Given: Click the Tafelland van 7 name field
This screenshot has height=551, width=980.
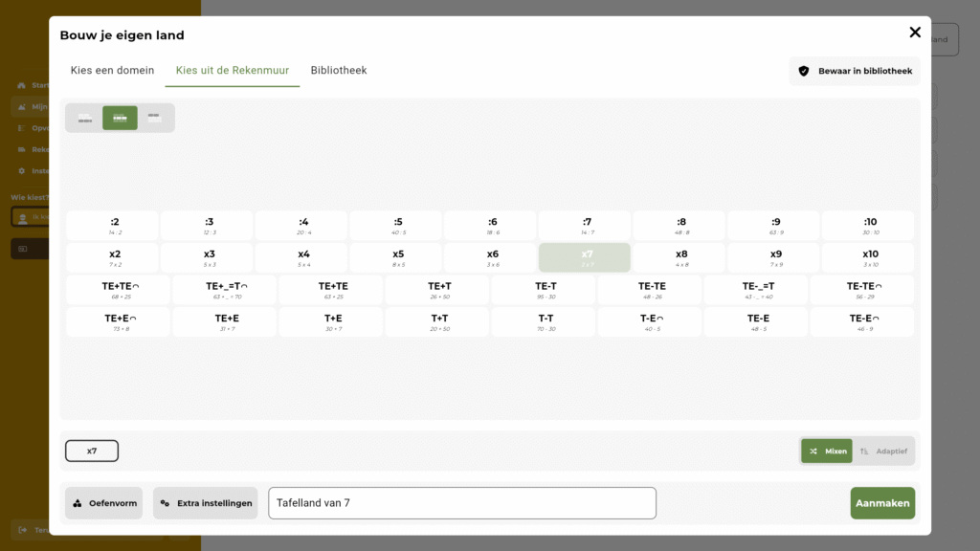Looking at the screenshot, I should coord(461,503).
